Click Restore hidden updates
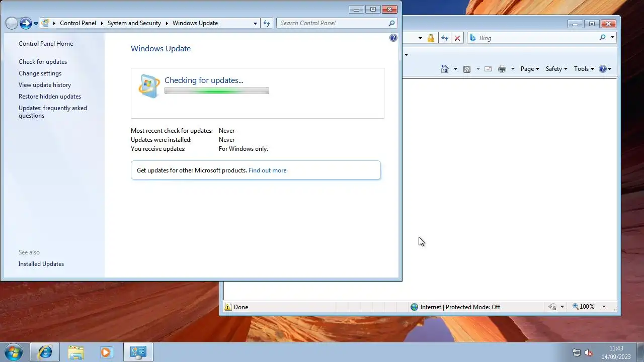The image size is (644, 362). click(50, 97)
